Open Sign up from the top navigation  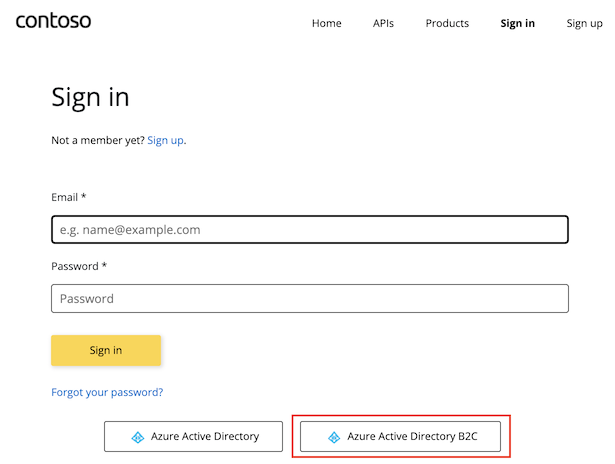584,23
